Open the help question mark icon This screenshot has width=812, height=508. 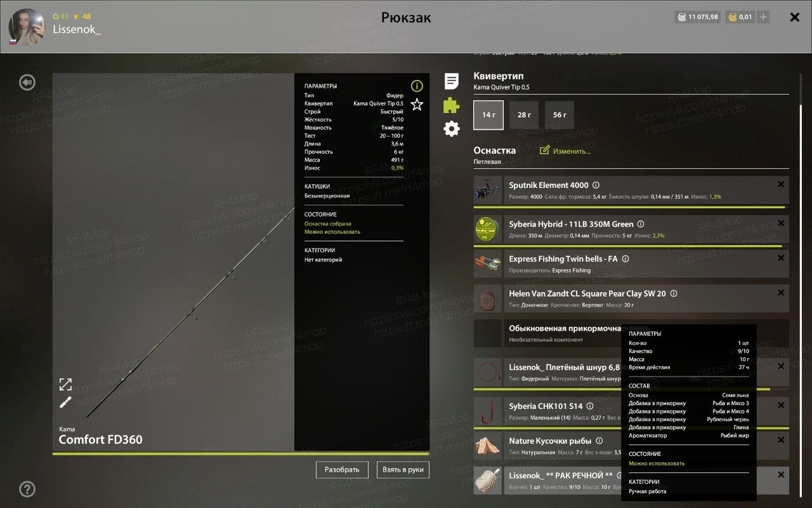pos(27,489)
